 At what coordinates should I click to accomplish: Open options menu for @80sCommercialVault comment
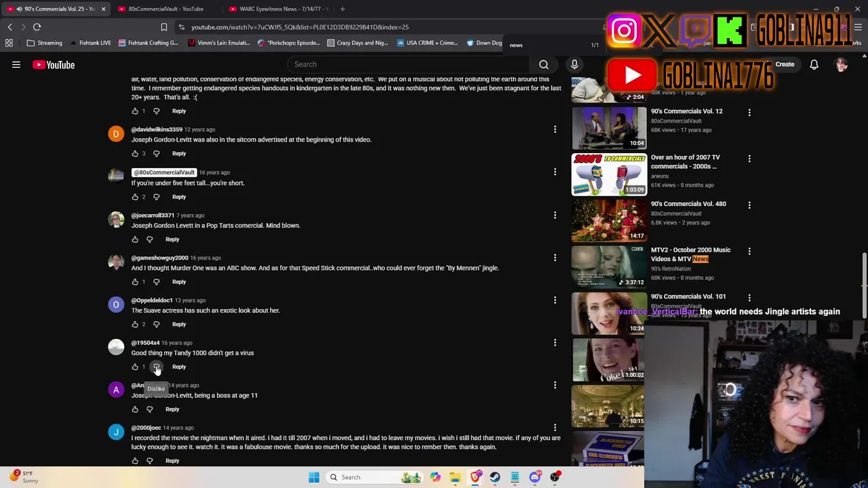click(555, 172)
